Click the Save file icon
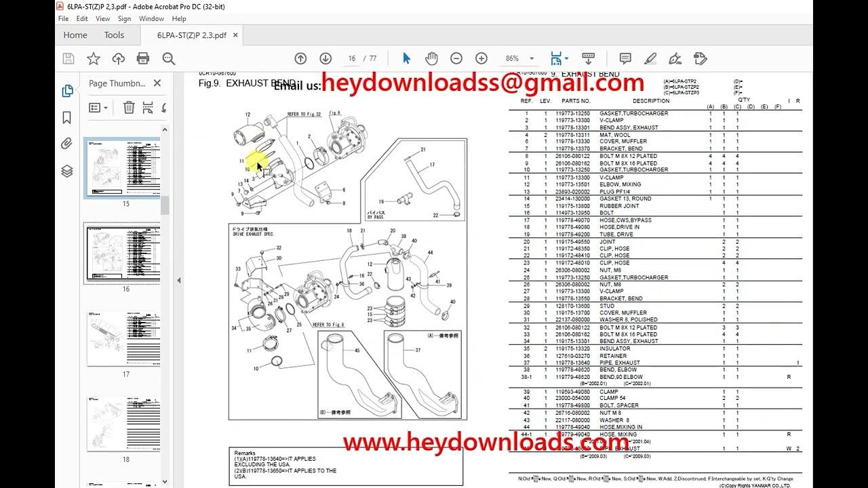868x488 pixels. point(68,59)
